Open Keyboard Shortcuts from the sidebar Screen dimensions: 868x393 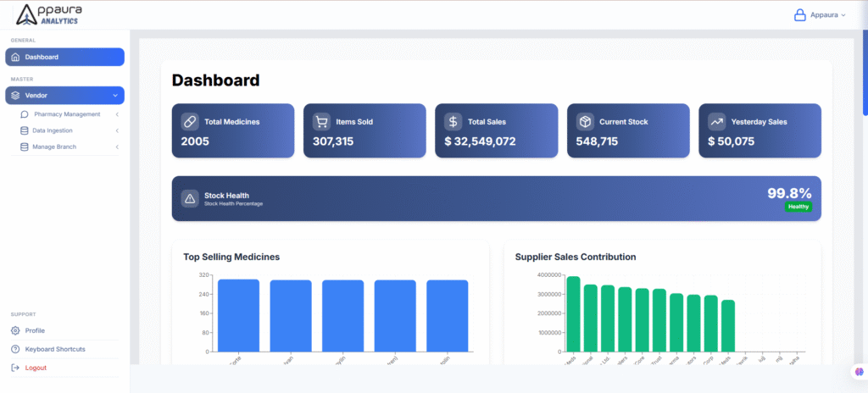(x=54, y=349)
